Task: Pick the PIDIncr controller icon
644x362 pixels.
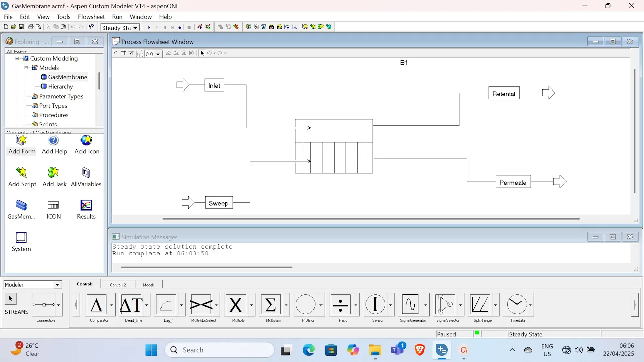Action: tap(305, 305)
